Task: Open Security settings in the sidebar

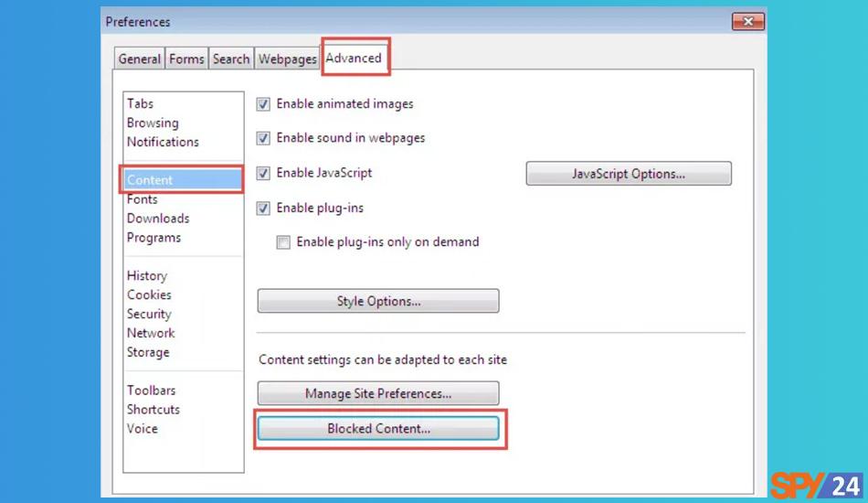Action: pos(149,314)
